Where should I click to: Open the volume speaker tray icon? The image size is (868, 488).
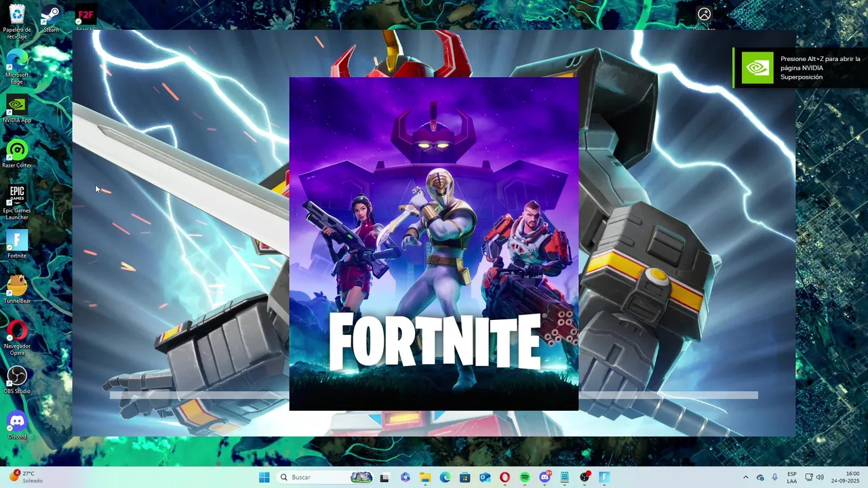tap(820, 477)
